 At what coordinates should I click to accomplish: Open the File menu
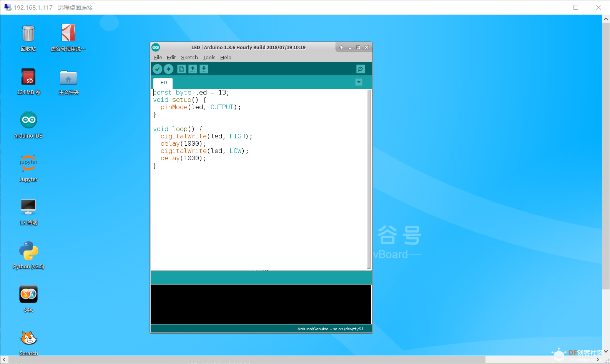(158, 57)
